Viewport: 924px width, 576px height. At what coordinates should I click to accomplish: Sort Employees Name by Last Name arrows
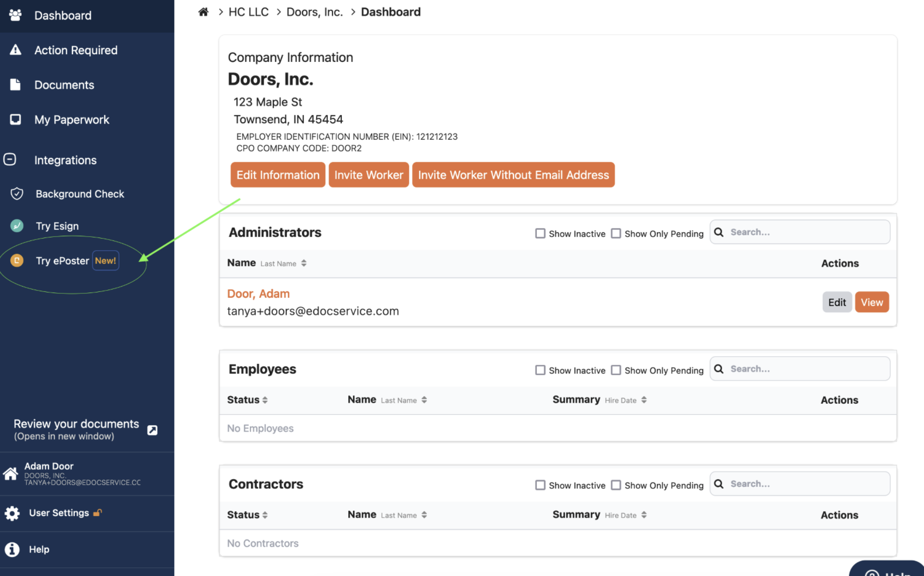click(x=425, y=400)
